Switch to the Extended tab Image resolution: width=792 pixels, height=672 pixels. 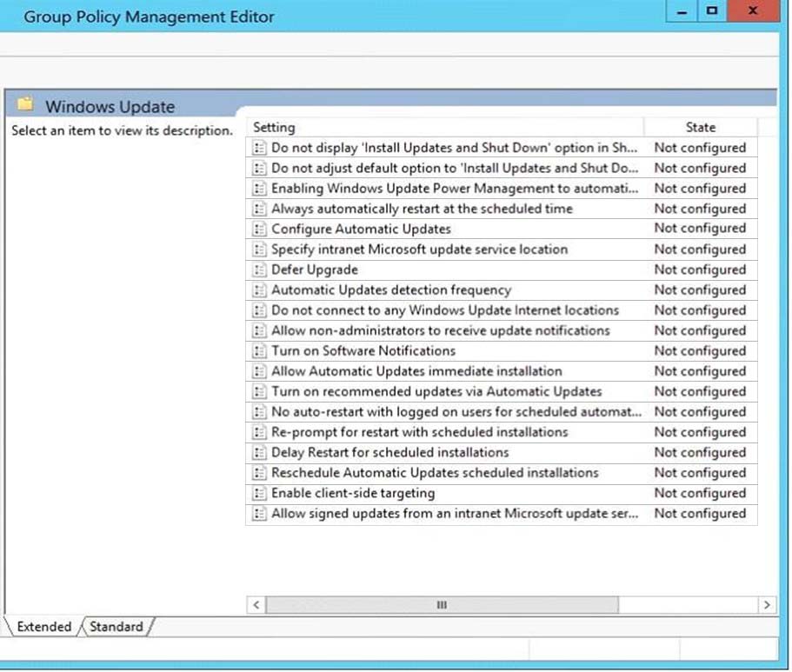44,627
